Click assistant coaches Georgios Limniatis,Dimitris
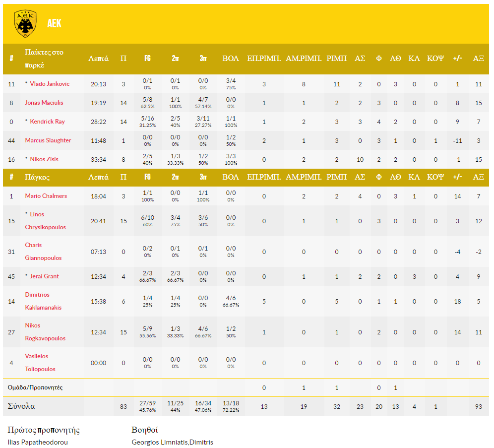This screenshot has width=494, height=448. click(172, 443)
